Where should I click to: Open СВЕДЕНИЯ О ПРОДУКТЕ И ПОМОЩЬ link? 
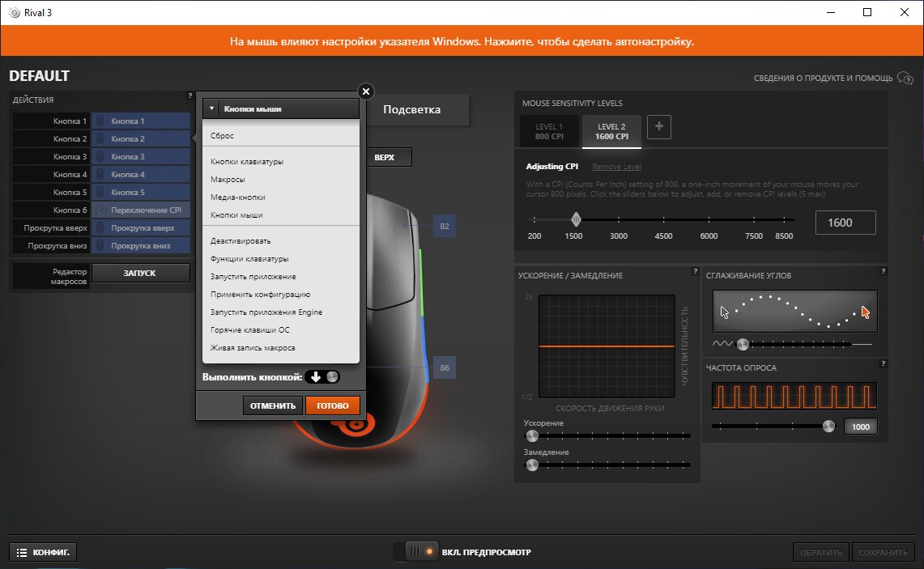823,78
